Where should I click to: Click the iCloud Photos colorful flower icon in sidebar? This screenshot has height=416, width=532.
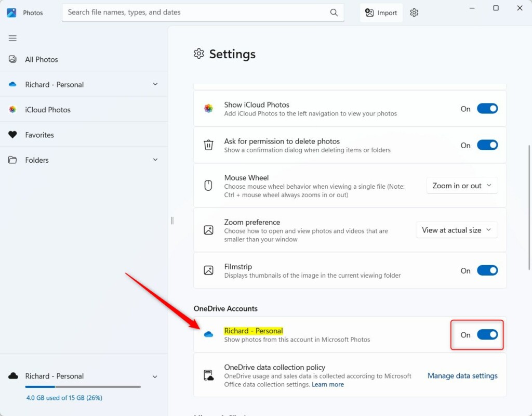12,109
